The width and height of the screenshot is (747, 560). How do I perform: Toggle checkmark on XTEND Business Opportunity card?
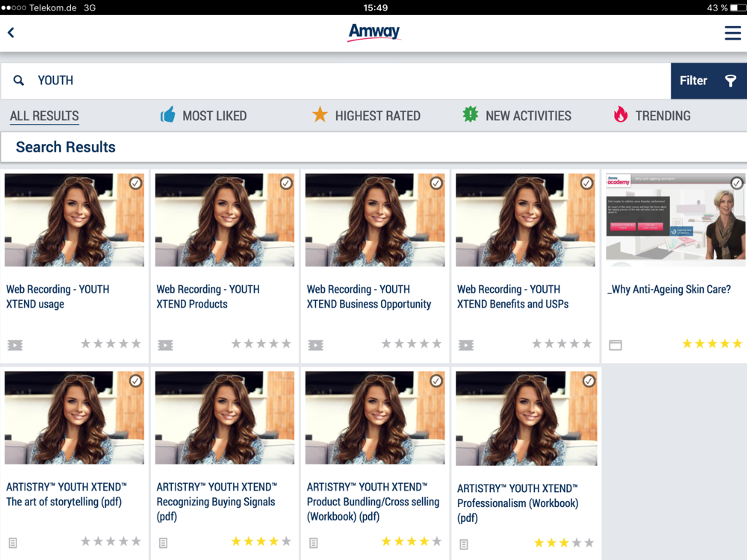[436, 183]
